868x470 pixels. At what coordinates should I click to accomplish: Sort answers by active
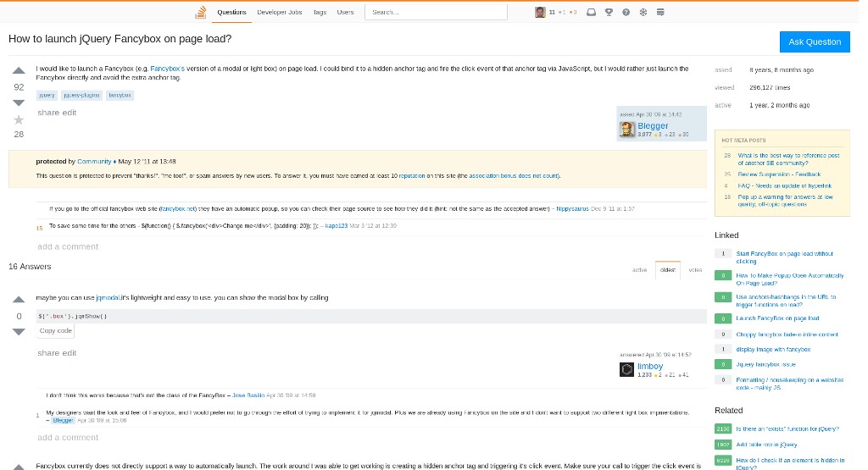pos(639,270)
